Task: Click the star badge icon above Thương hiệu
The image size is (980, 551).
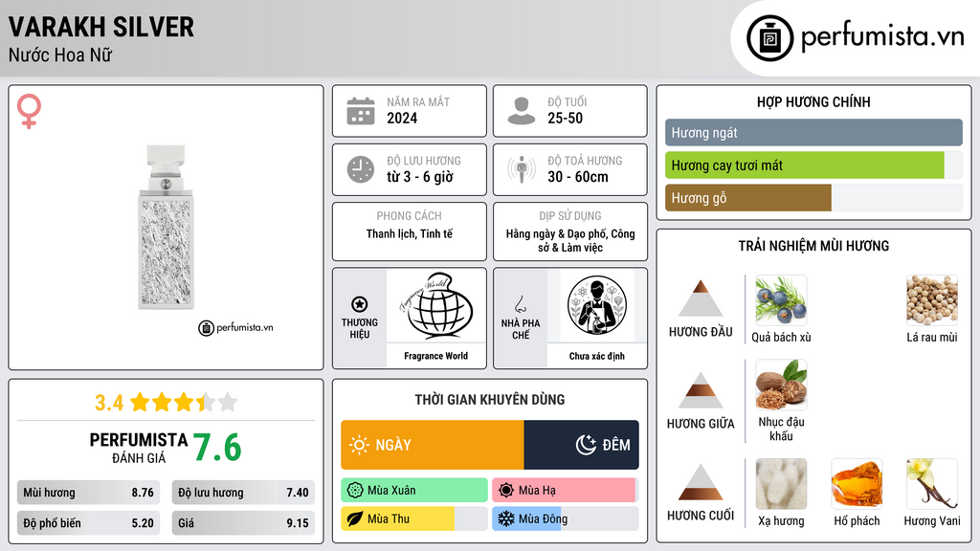Action: (360, 304)
